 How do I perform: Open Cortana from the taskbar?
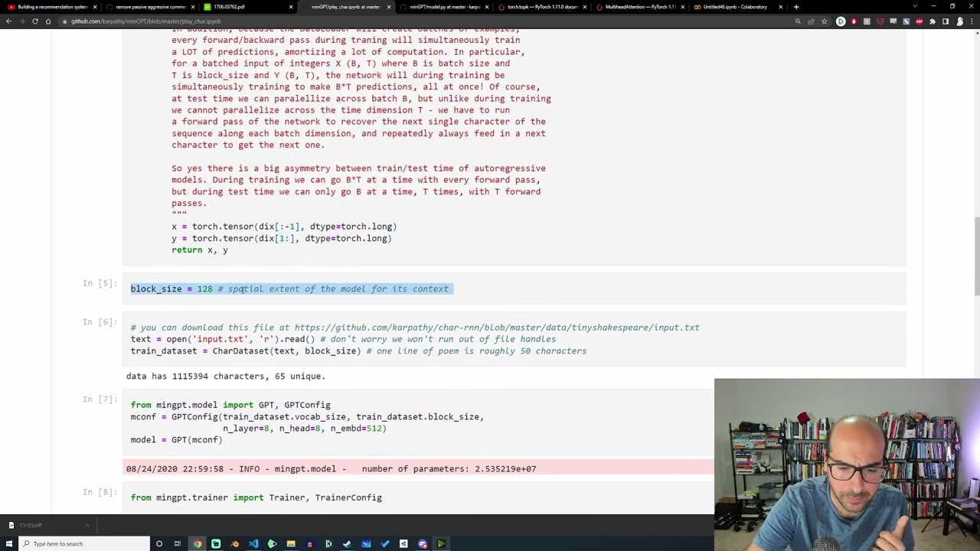159,543
